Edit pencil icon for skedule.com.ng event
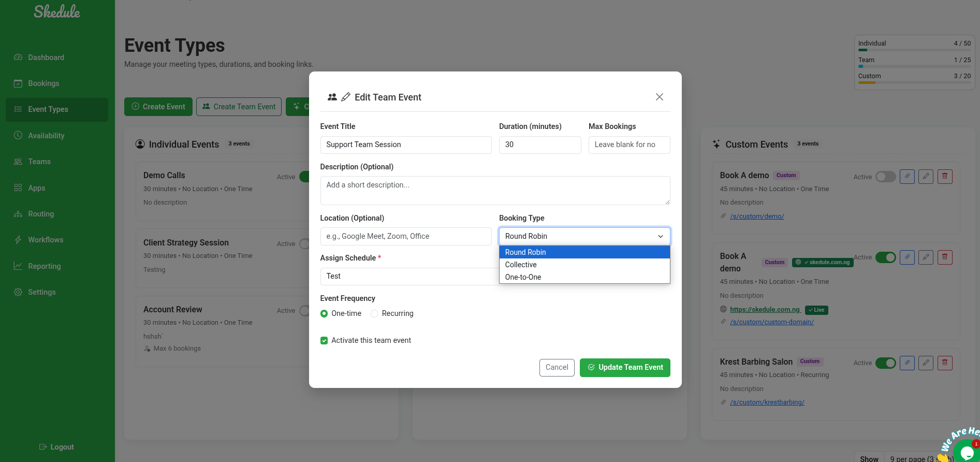 click(x=926, y=257)
